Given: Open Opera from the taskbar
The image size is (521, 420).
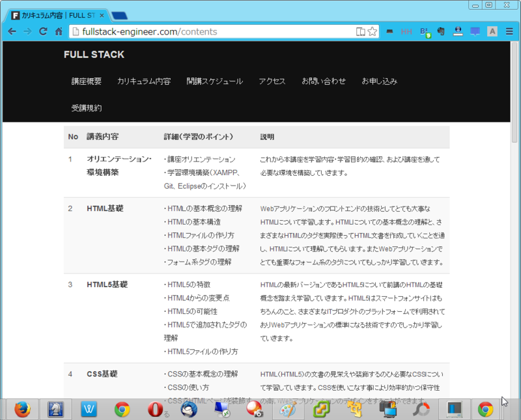Looking at the screenshot, I should pyautogui.click(x=156, y=410).
